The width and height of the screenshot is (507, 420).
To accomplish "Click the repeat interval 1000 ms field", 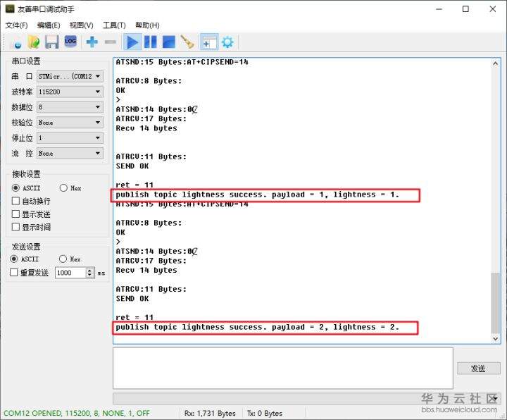I will [70, 273].
